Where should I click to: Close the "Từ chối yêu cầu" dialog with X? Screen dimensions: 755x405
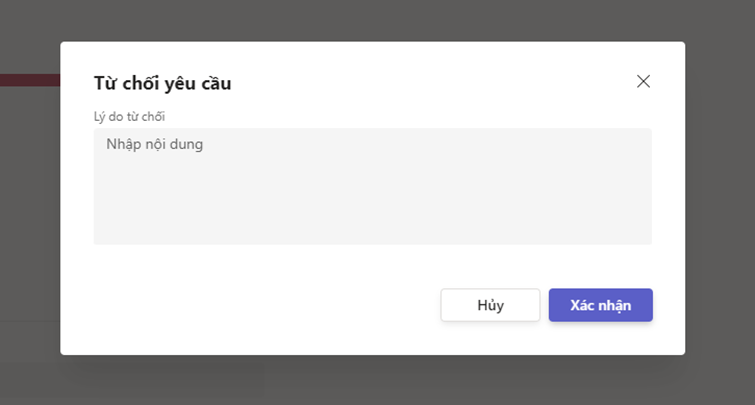[x=643, y=82]
